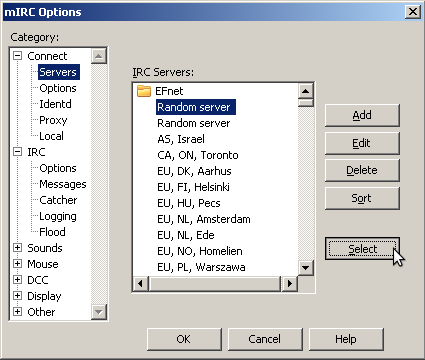Open the Proxy settings

53,120
